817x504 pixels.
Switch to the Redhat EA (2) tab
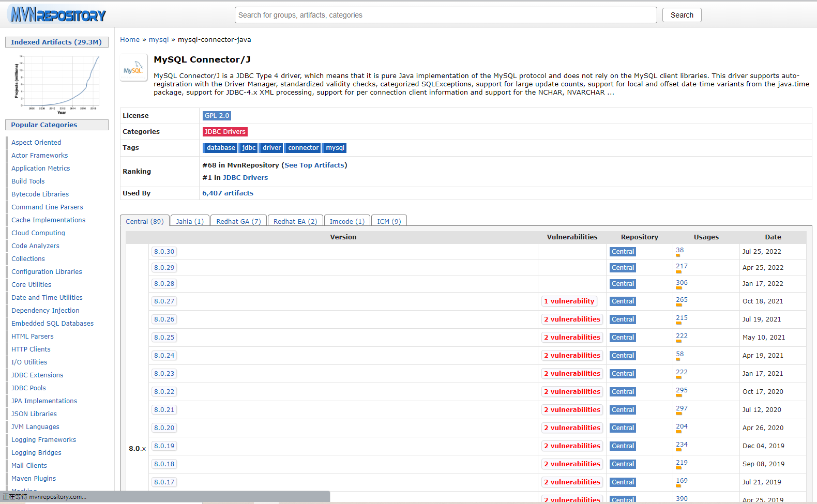295,221
